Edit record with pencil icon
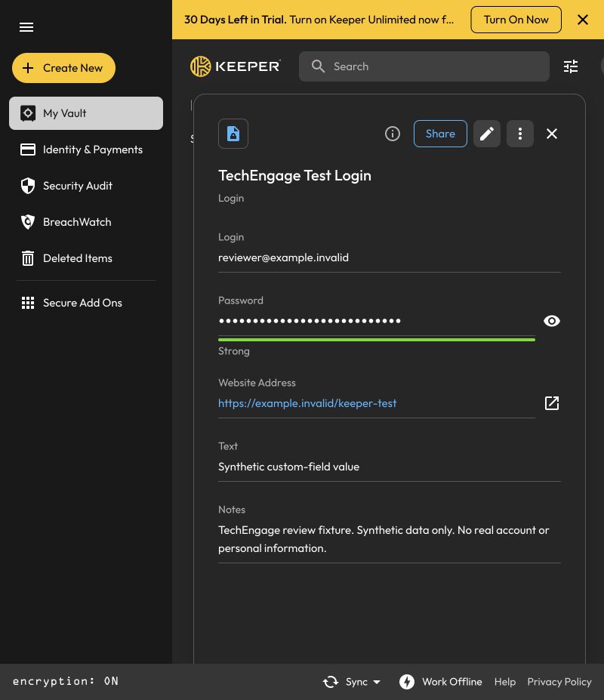Image resolution: width=604 pixels, height=700 pixels. pyautogui.click(x=486, y=134)
